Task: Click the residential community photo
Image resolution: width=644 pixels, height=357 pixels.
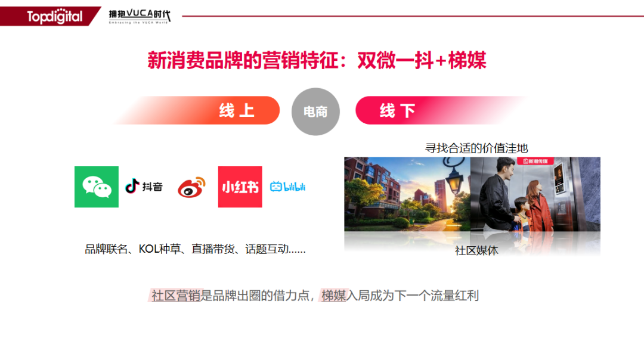Action: click(407, 194)
